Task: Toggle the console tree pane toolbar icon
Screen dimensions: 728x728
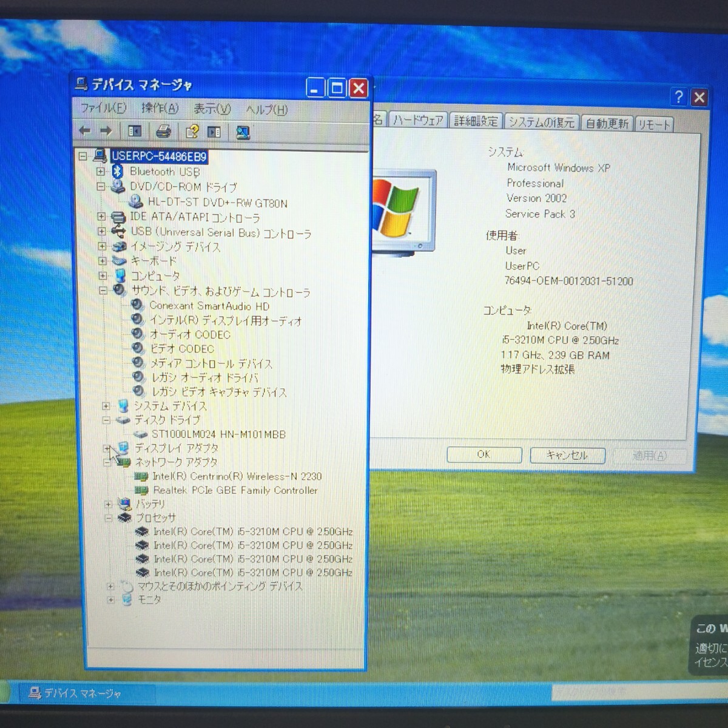Action: click(x=135, y=131)
